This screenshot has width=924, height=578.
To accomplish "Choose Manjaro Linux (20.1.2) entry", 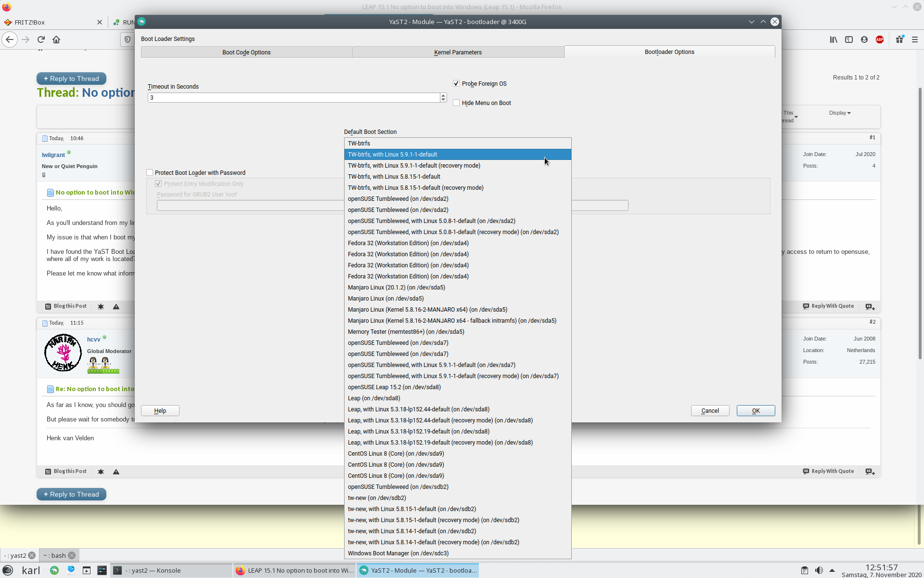I will 458,288.
